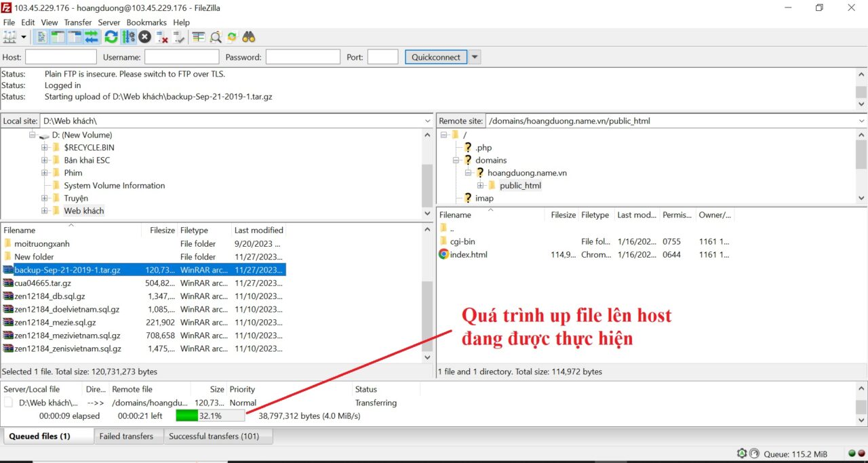
Task: Switch to the Failed transfers tab
Action: tap(127, 437)
